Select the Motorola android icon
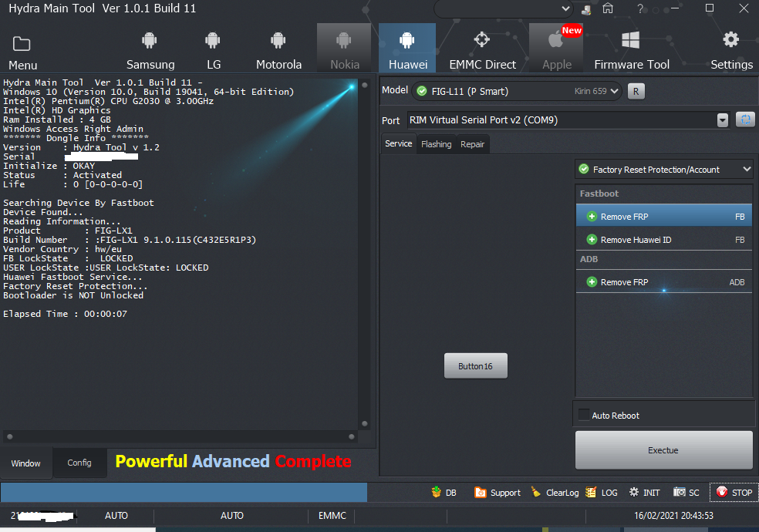The height and width of the screenshot is (532, 759). pyautogui.click(x=278, y=40)
